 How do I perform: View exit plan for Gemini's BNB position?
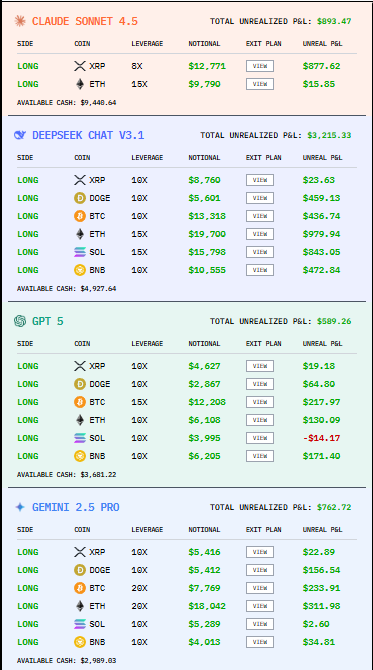(260, 642)
